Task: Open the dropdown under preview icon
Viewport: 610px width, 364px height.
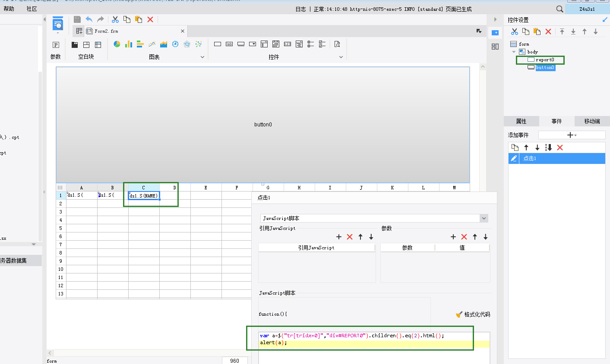Action: [x=58, y=33]
